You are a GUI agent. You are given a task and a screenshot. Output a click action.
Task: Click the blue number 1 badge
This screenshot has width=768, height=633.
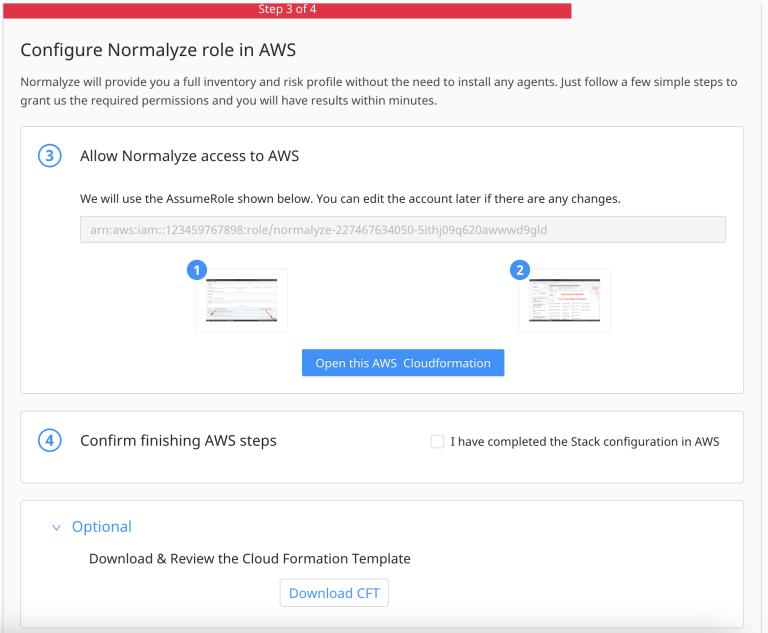pyautogui.click(x=198, y=270)
